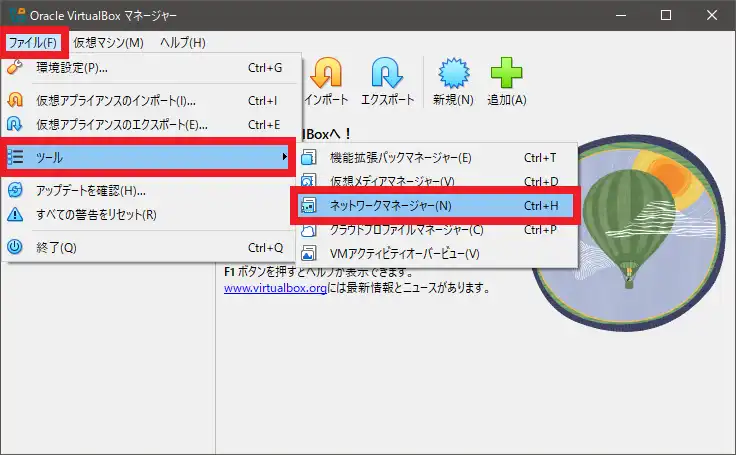Click the wrench icon beside 環境設定
The height and width of the screenshot is (455, 736).
pyautogui.click(x=15, y=68)
